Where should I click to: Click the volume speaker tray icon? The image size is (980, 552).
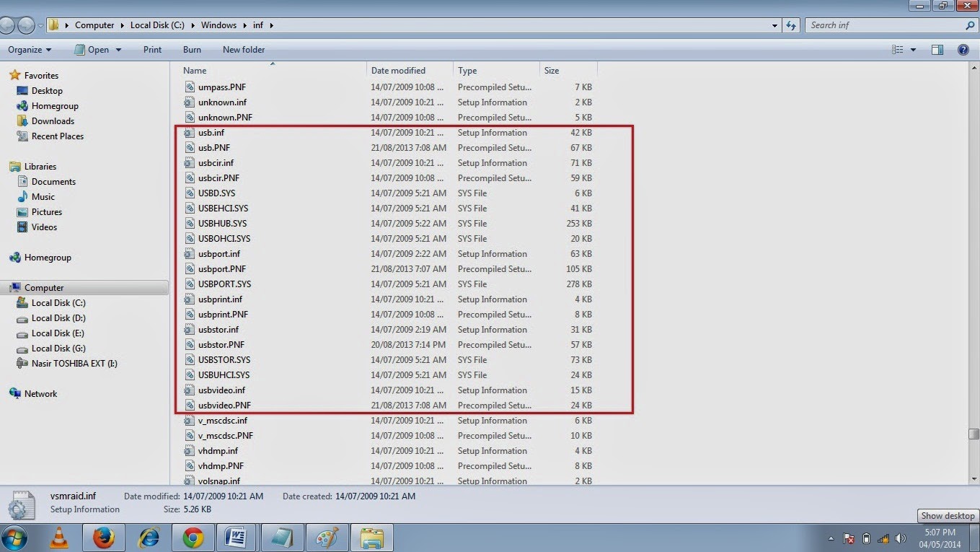[900, 539]
